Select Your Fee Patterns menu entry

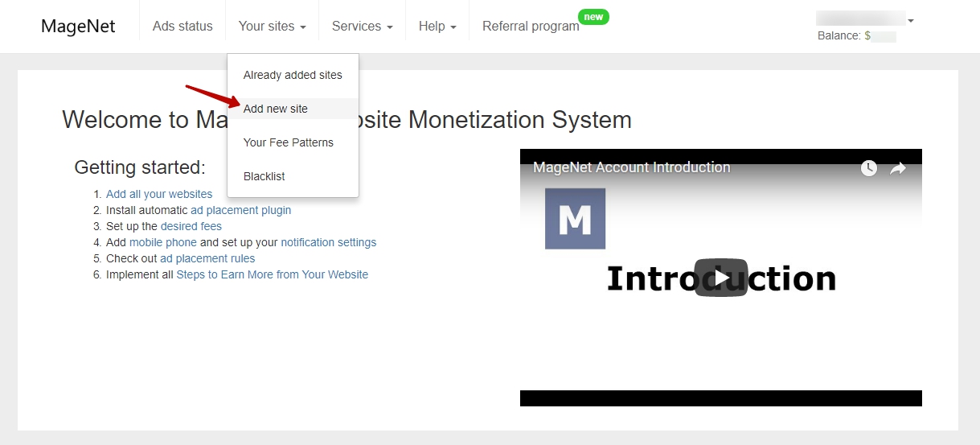(x=293, y=142)
